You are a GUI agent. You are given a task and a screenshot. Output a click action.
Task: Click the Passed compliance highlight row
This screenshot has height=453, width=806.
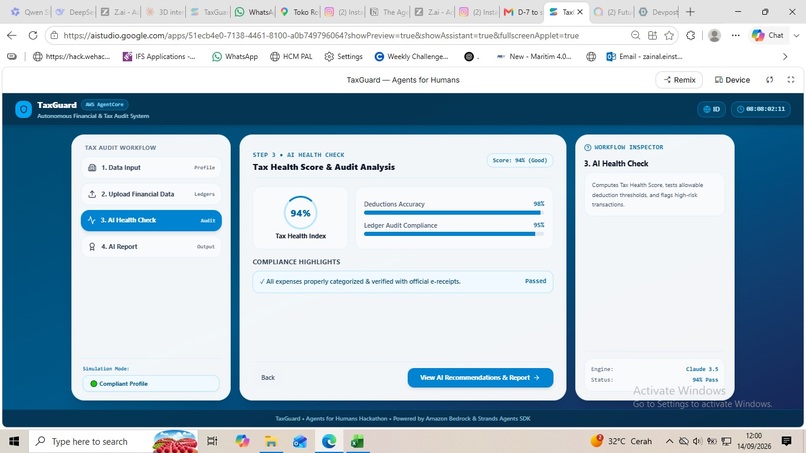tap(402, 282)
